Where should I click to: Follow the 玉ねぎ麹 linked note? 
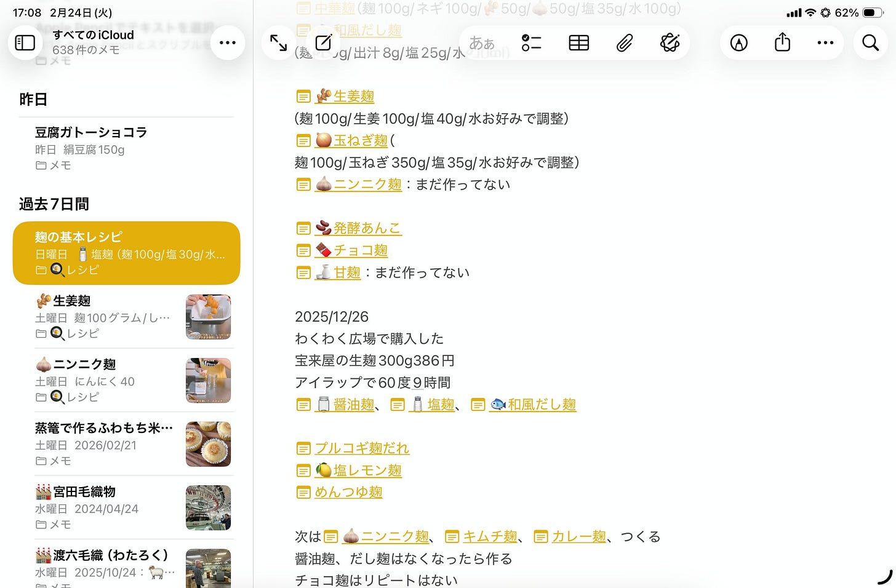[x=352, y=140]
